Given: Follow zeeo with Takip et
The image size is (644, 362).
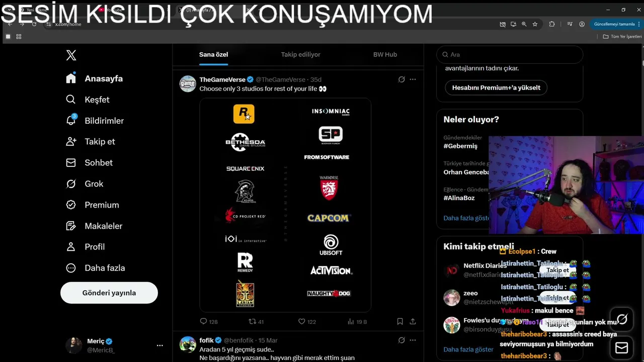Looking at the screenshot, I should [557, 298].
